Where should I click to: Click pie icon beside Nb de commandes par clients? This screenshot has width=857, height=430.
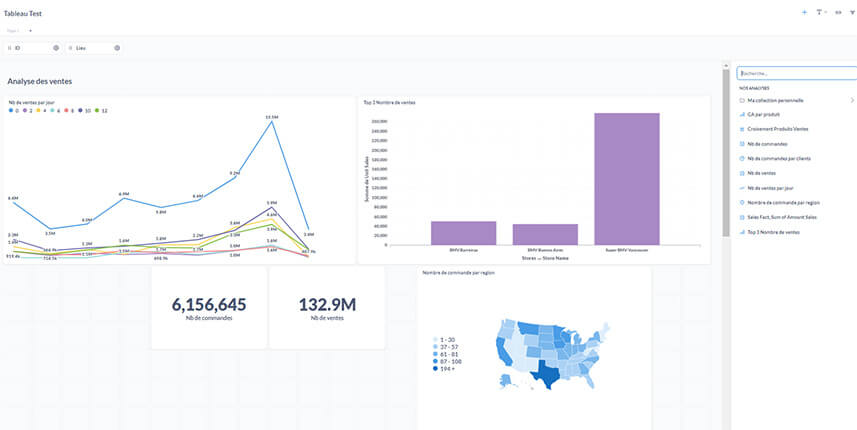[742, 158]
